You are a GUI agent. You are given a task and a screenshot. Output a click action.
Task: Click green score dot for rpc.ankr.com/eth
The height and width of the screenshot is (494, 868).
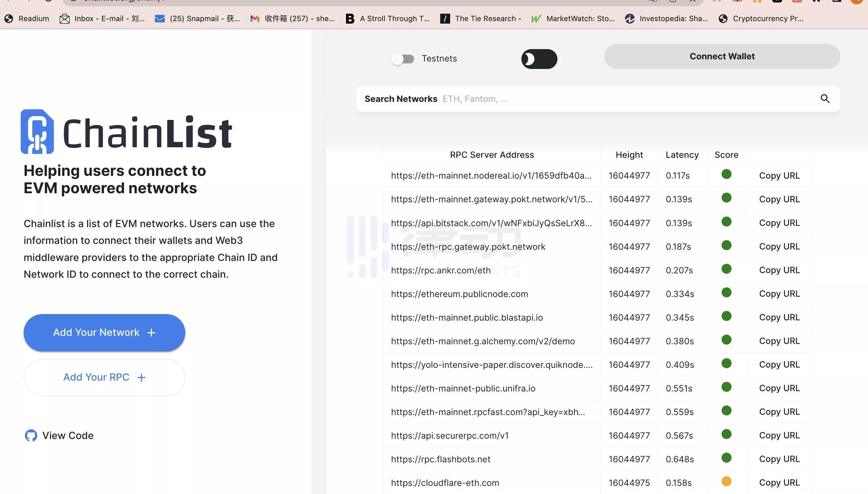(x=727, y=269)
